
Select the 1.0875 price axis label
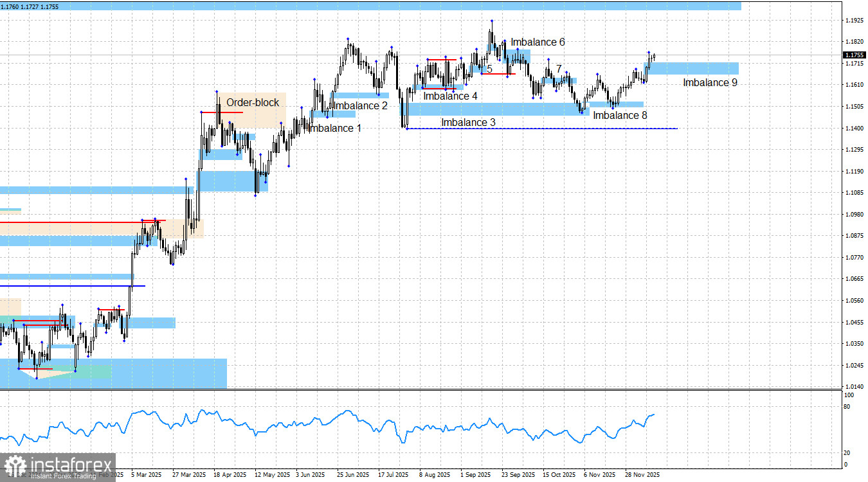854,236
